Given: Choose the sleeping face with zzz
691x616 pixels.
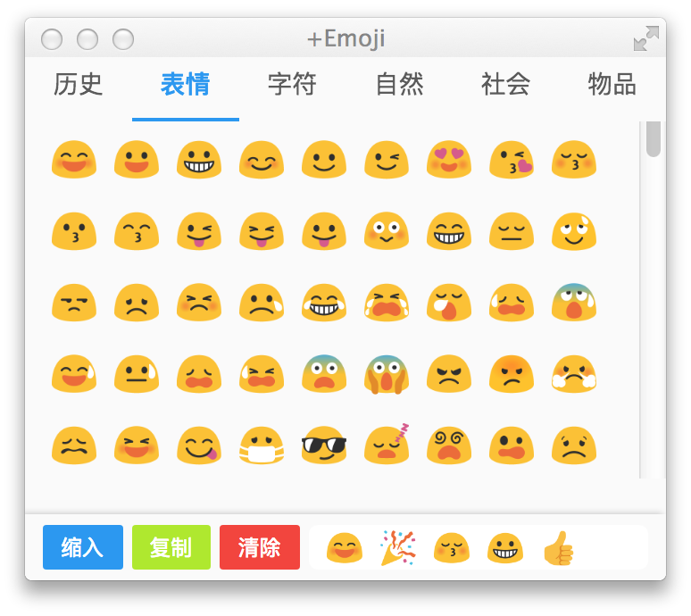Looking at the screenshot, I should click(x=387, y=445).
